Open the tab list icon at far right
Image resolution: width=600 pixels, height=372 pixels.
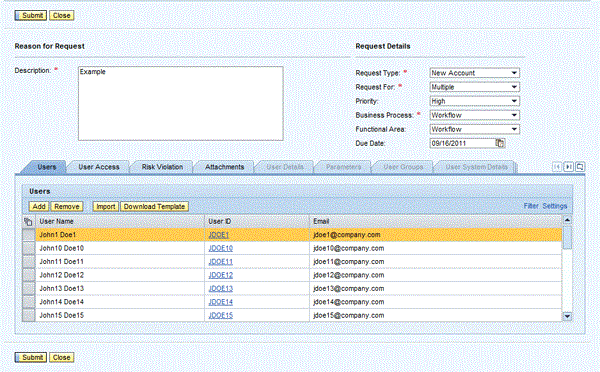click(x=580, y=167)
